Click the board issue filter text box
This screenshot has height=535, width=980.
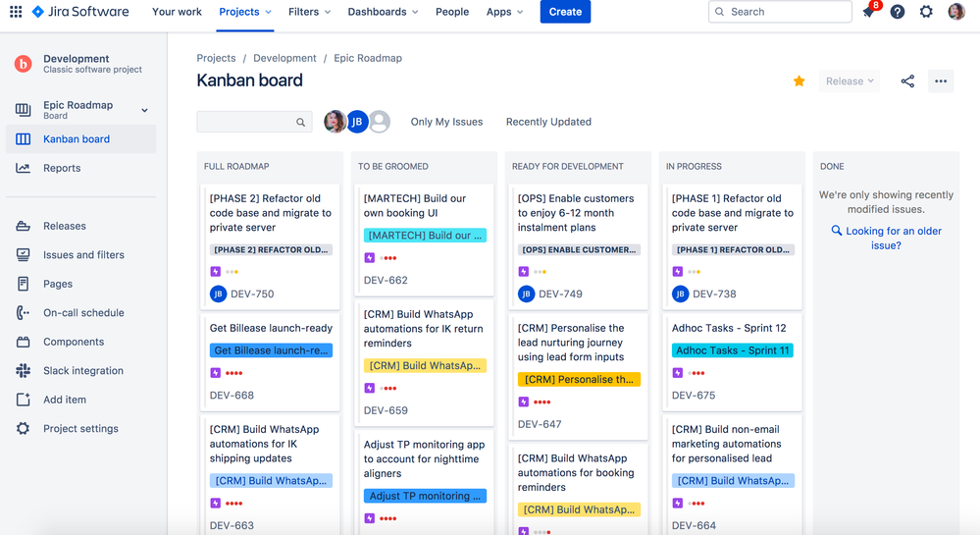(254, 122)
